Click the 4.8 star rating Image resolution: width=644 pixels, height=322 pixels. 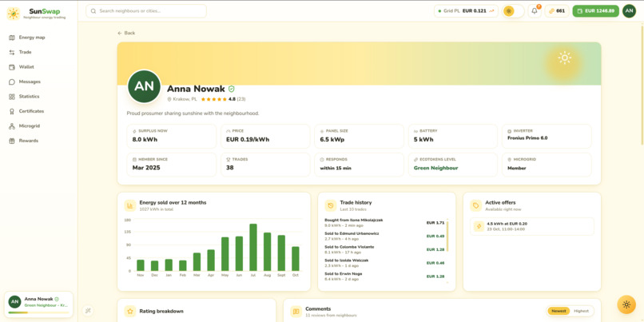click(x=223, y=99)
